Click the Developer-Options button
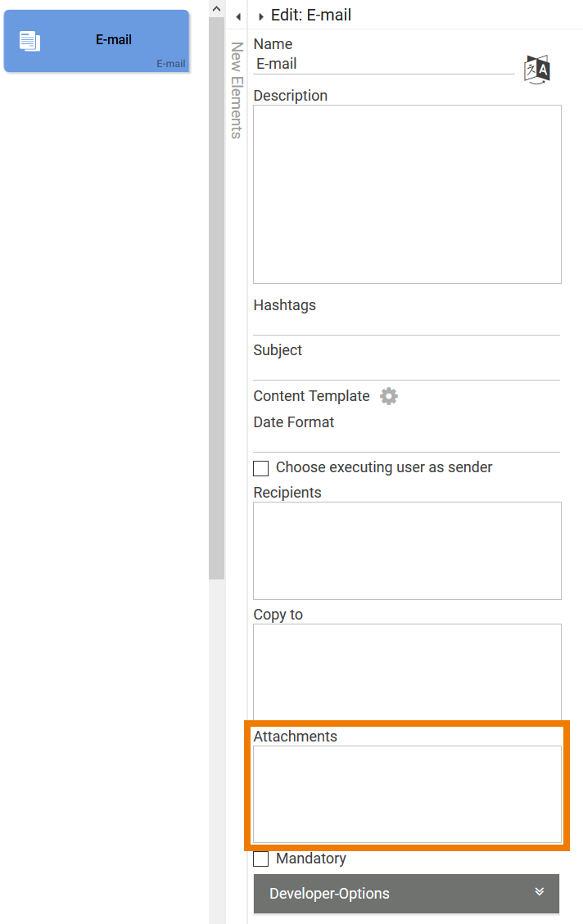Screen dimensions: 583x924 pos(406,894)
